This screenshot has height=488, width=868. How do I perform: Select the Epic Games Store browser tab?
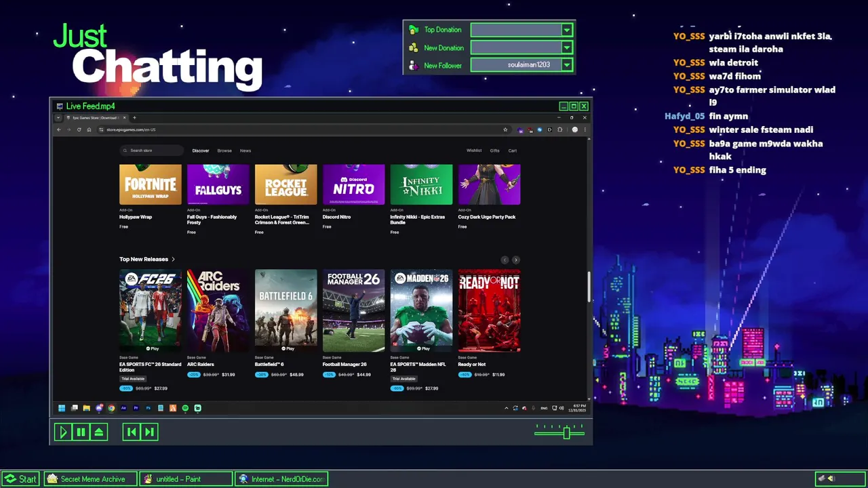point(95,118)
